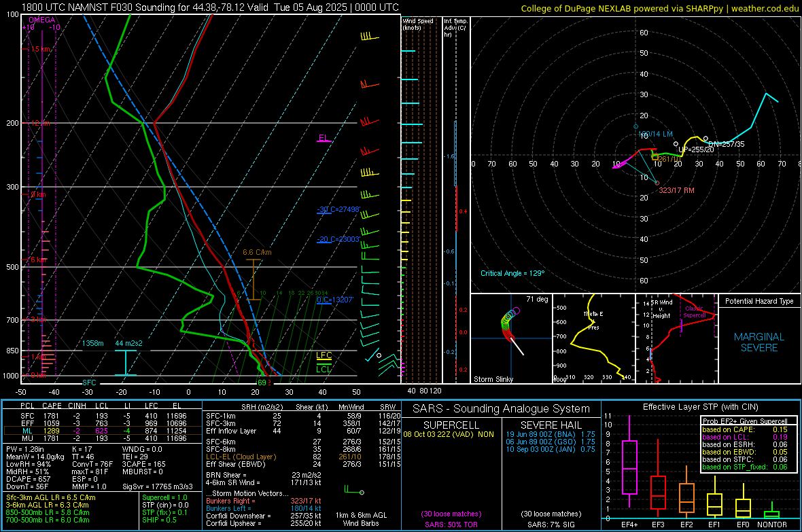Click the Storm Slinky panel label

[x=493, y=379]
